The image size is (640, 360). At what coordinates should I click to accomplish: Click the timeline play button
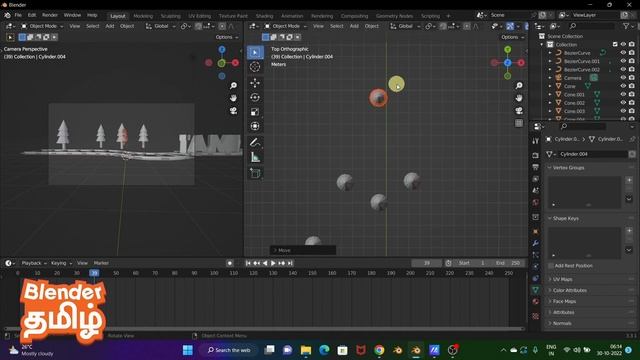click(273, 263)
